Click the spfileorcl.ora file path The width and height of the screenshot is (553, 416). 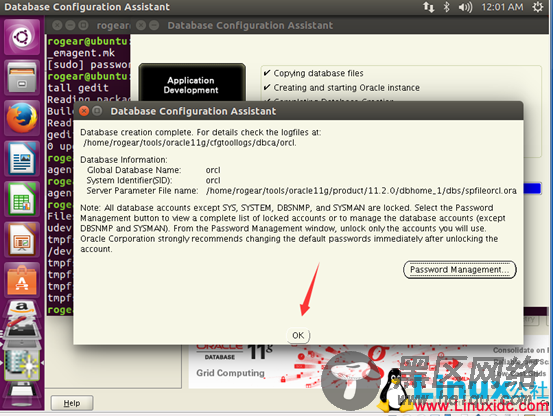click(361, 191)
